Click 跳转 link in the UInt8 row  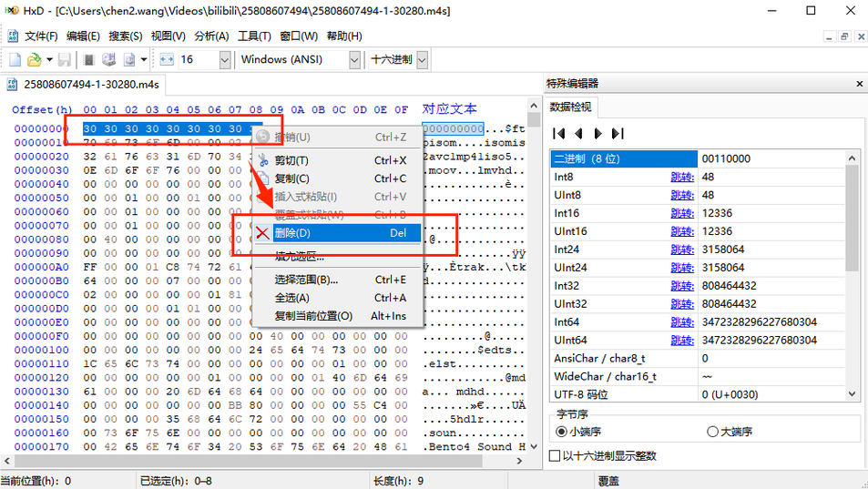coord(682,195)
